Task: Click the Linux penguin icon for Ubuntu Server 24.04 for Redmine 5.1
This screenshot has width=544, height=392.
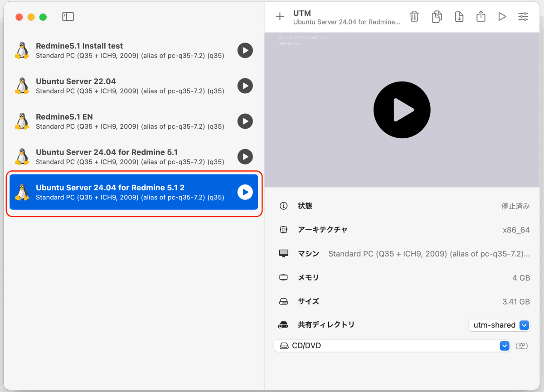Action: [22, 156]
